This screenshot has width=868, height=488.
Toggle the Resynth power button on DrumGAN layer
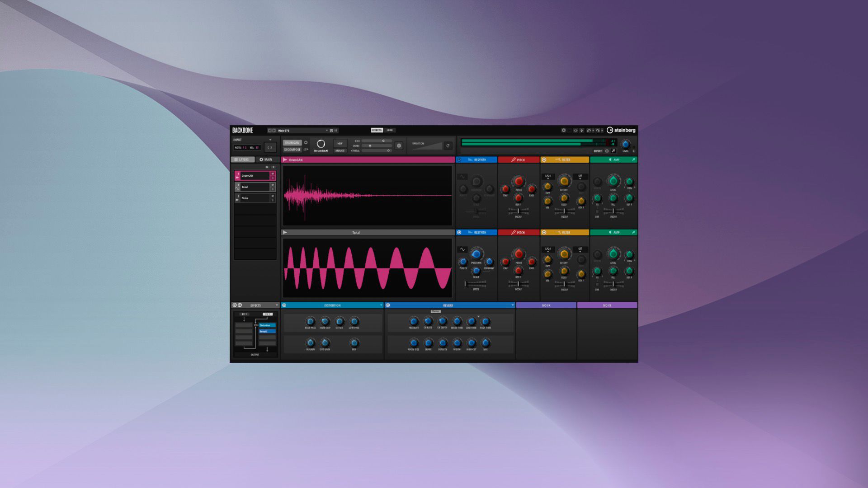459,160
